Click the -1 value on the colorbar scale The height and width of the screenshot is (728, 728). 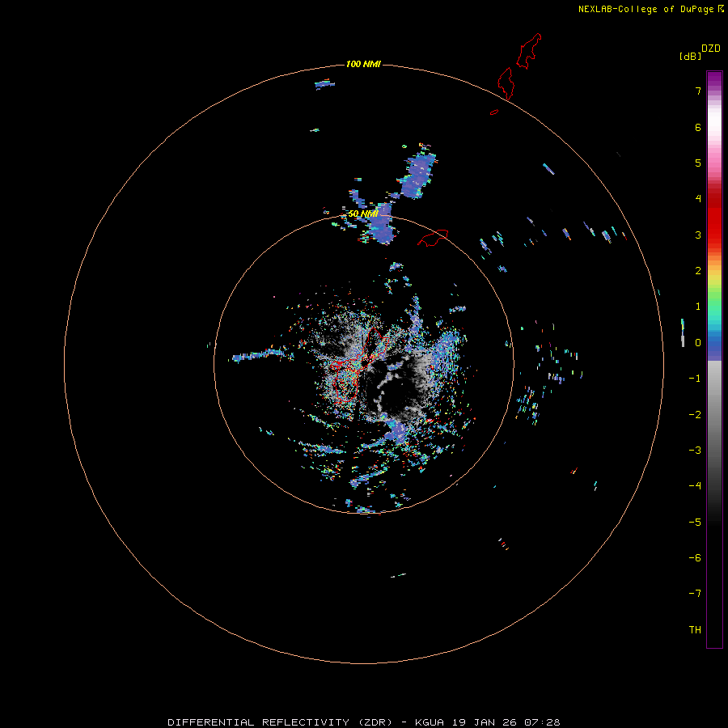695,379
